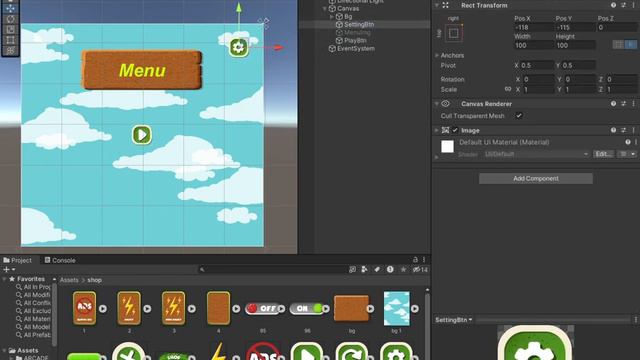Click the favorites star icon in Project toolbar
640x360 pixels.
click(x=403, y=269)
